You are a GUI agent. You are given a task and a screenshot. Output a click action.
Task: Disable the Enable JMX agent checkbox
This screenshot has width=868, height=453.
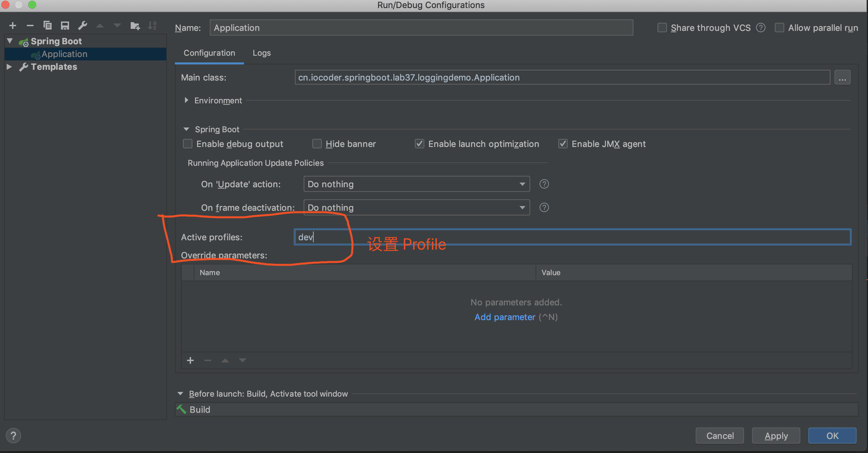pos(563,144)
